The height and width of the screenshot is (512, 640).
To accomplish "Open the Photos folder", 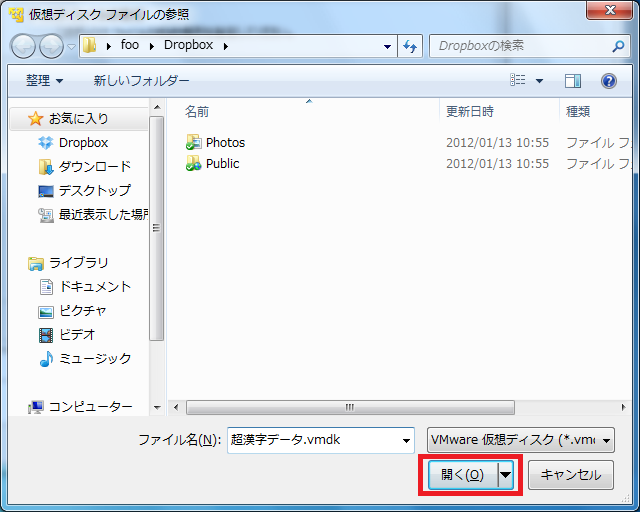I will click(x=225, y=142).
